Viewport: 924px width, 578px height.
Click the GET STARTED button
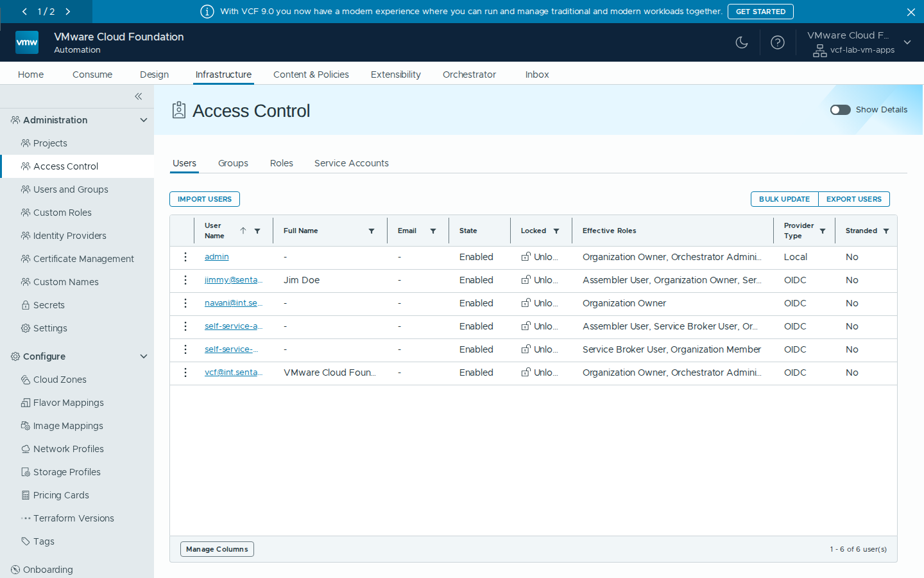coord(760,12)
